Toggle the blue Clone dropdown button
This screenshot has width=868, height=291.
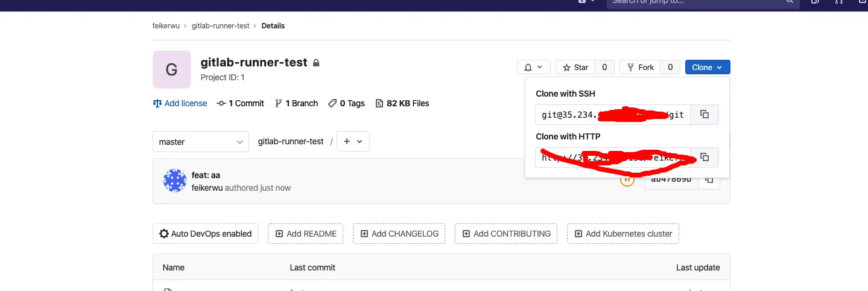coord(708,68)
